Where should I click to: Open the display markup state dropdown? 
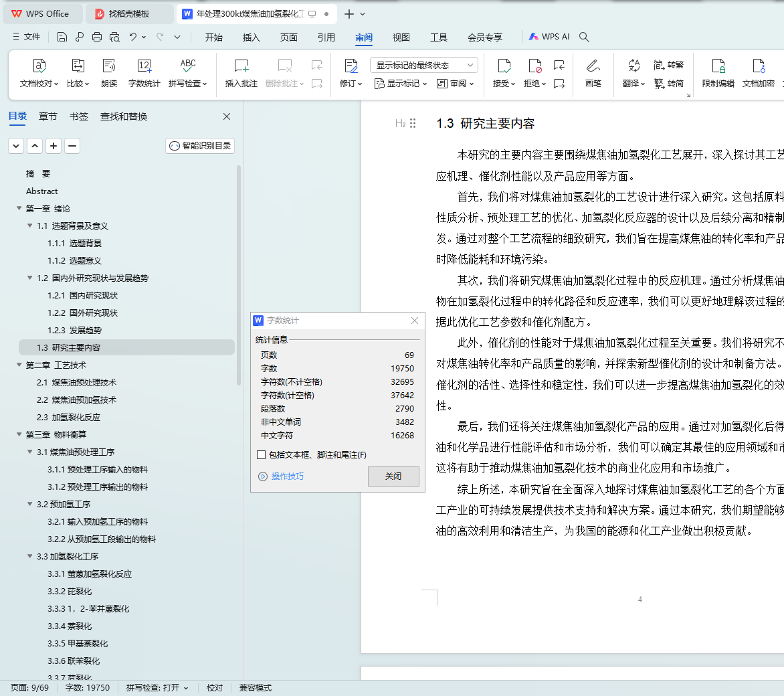[424, 65]
